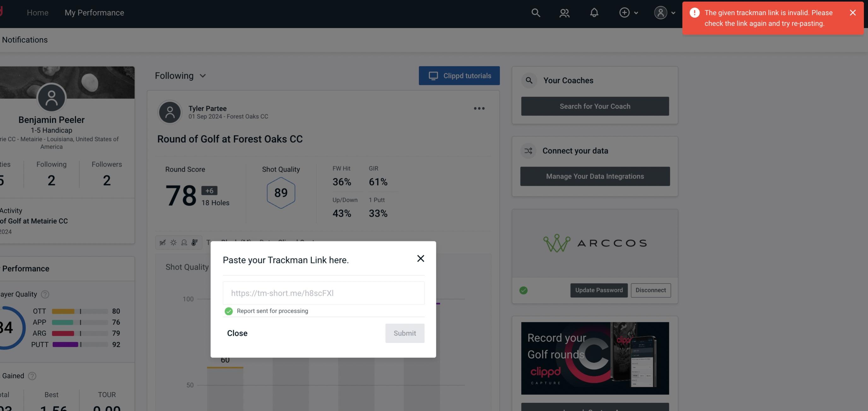Click the shot quality hexagon icon
868x411 pixels.
point(281,193)
